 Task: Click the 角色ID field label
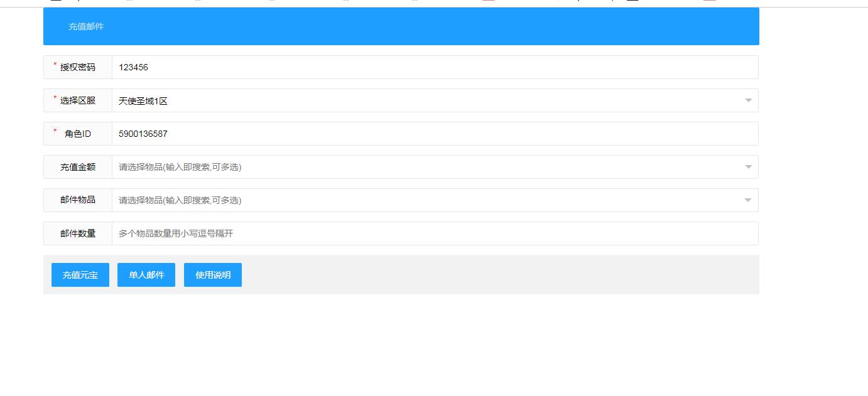(x=78, y=134)
